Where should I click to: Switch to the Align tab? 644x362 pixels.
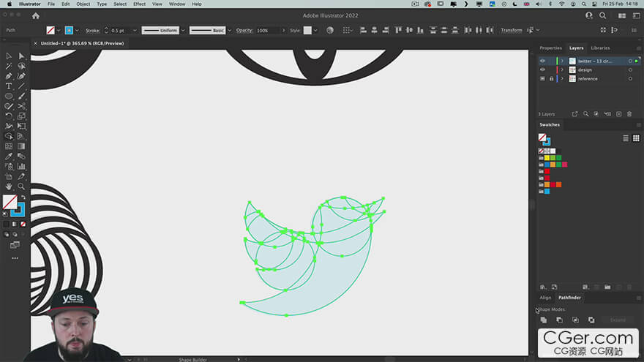click(x=545, y=298)
